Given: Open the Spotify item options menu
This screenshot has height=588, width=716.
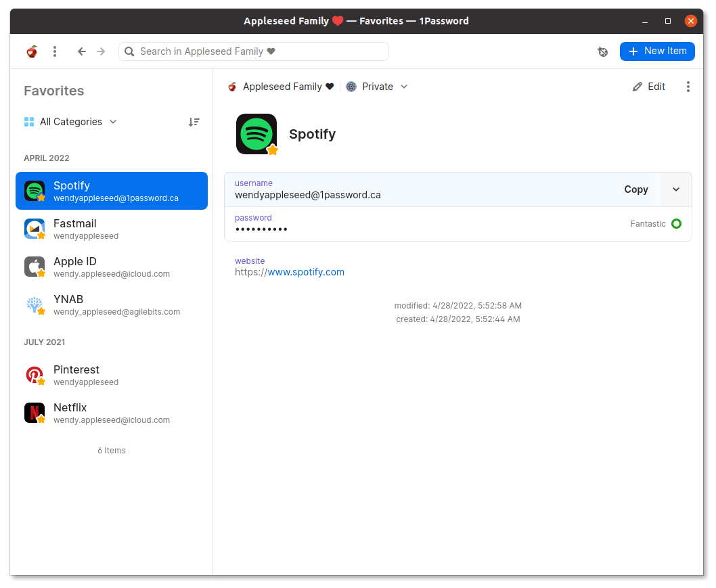Looking at the screenshot, I should tap(688, 87).
